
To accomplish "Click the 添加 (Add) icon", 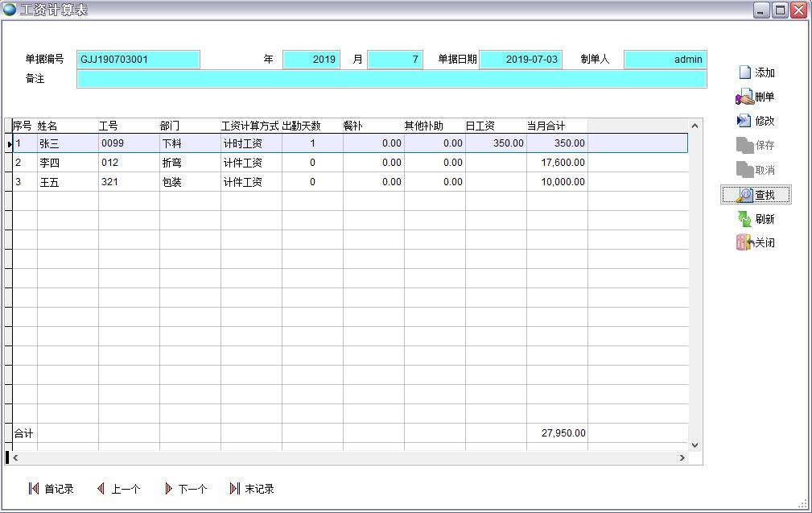I will 757,72.
